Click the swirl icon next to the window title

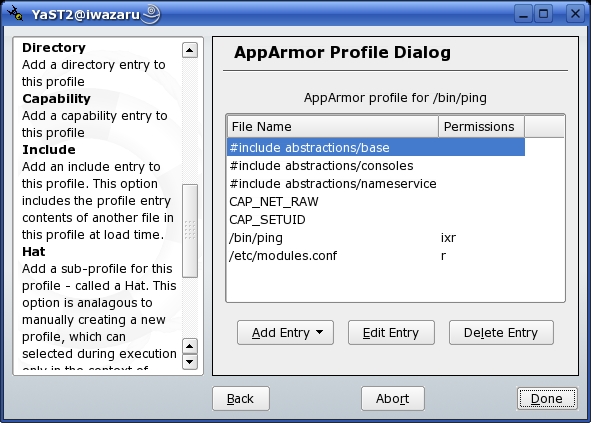pyautogui.click(x=151, y=14)
